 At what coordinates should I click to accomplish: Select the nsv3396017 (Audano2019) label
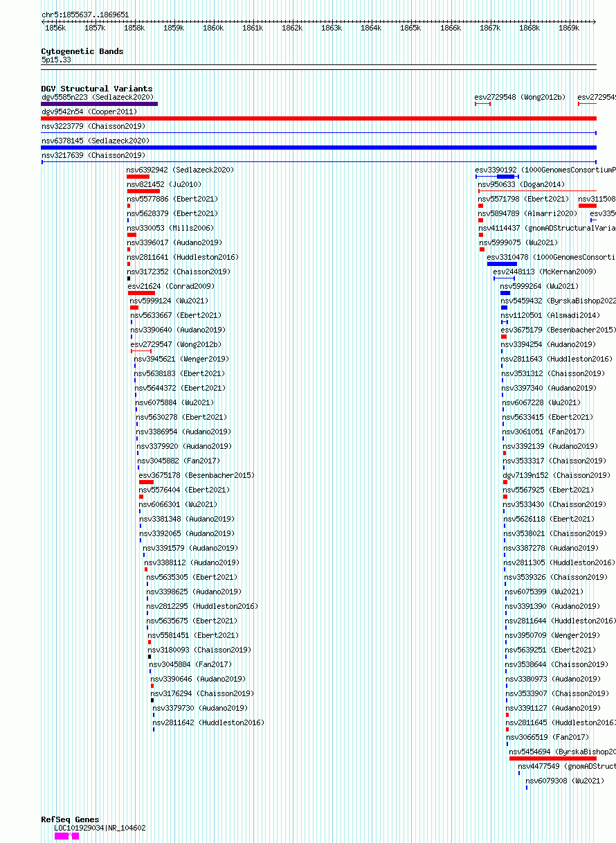[174, 242]
